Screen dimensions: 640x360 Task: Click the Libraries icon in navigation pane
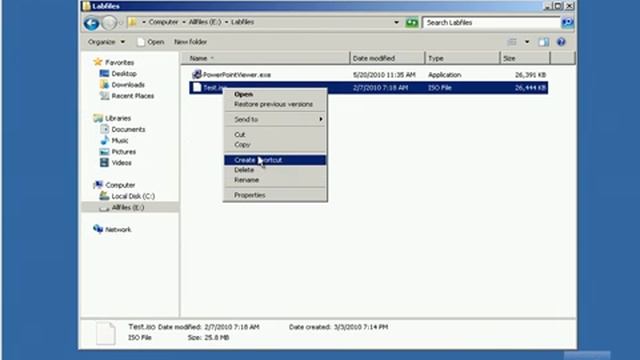(98, 118)
